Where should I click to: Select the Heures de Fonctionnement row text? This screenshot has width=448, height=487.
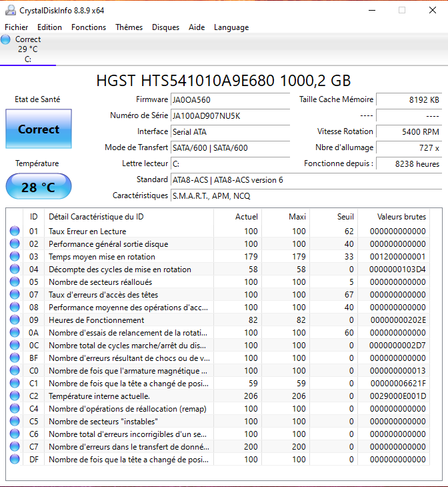click(96, 320)
